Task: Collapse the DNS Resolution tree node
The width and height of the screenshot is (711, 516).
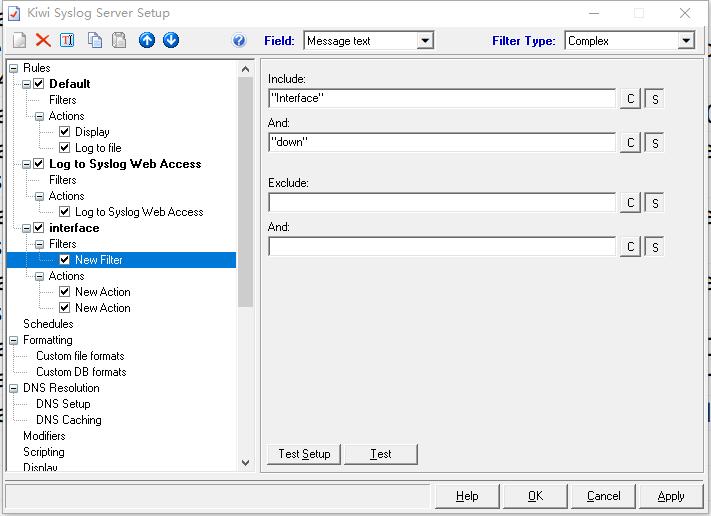Action: (14, 388)
